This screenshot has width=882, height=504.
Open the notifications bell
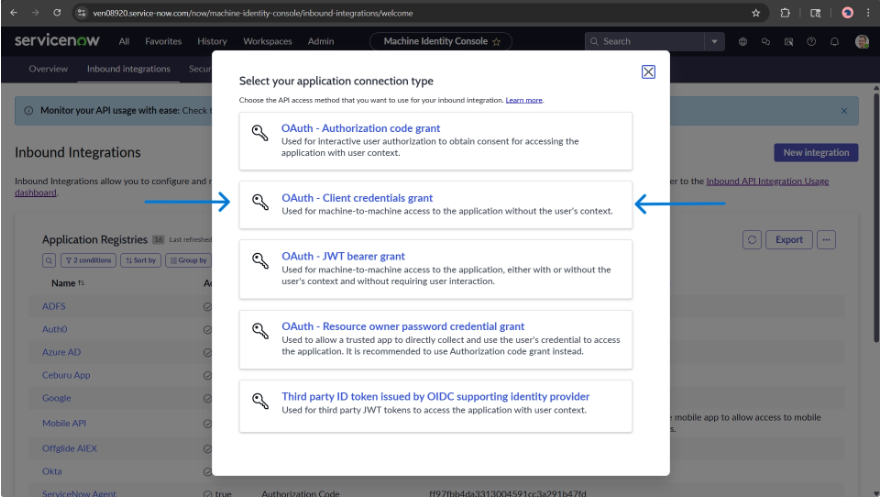[x=834, y=42]
